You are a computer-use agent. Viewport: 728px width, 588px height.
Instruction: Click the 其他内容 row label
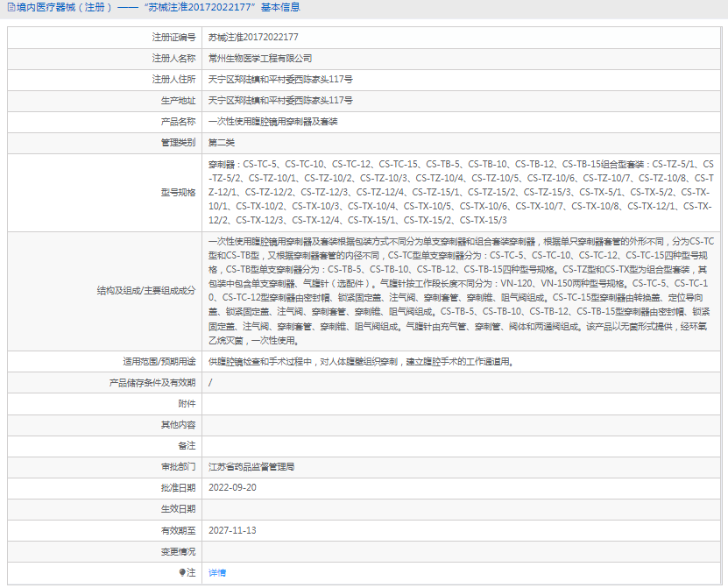(179, 424)
